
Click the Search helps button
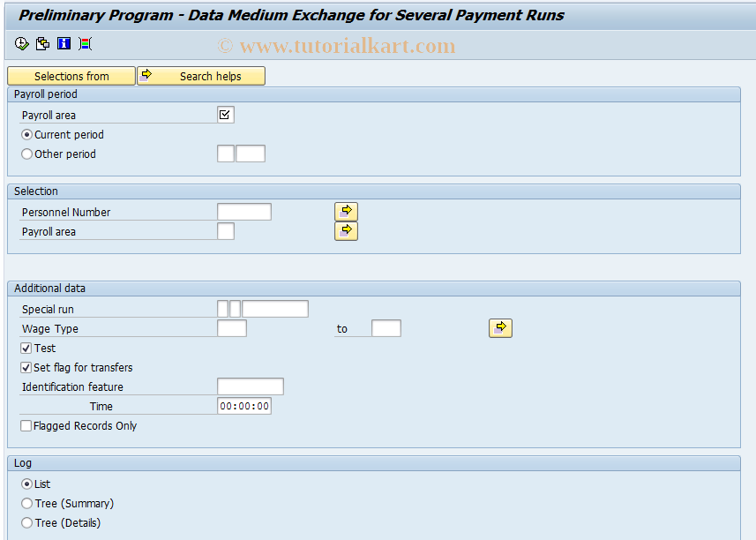click(x=201, y=76)
